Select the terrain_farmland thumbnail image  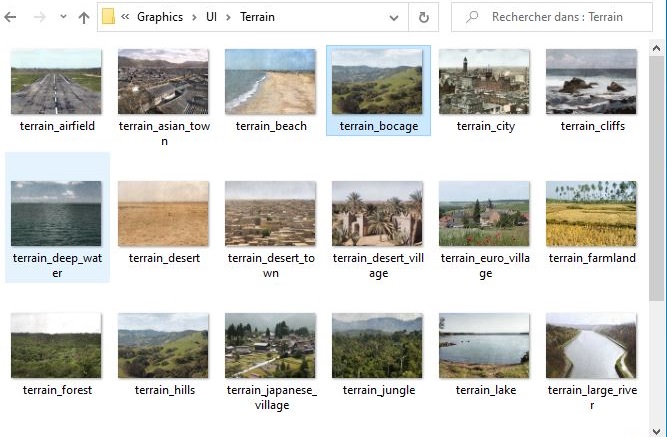[591, 214]
